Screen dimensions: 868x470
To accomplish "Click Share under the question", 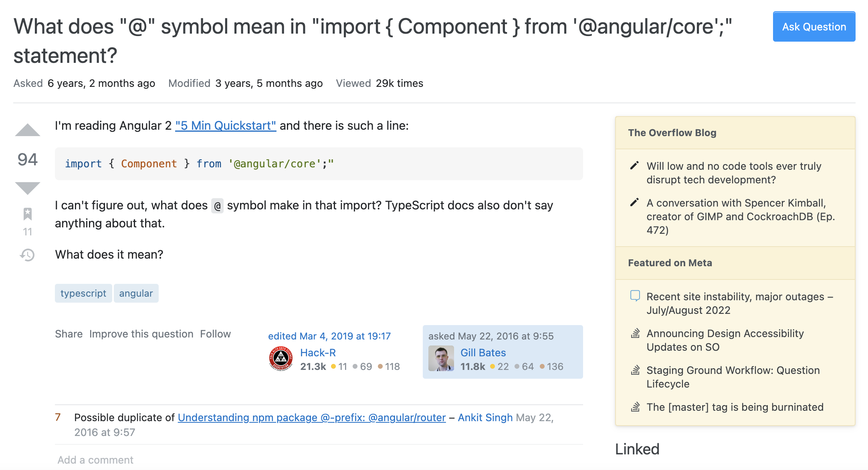I will click(x=69, y=334).
